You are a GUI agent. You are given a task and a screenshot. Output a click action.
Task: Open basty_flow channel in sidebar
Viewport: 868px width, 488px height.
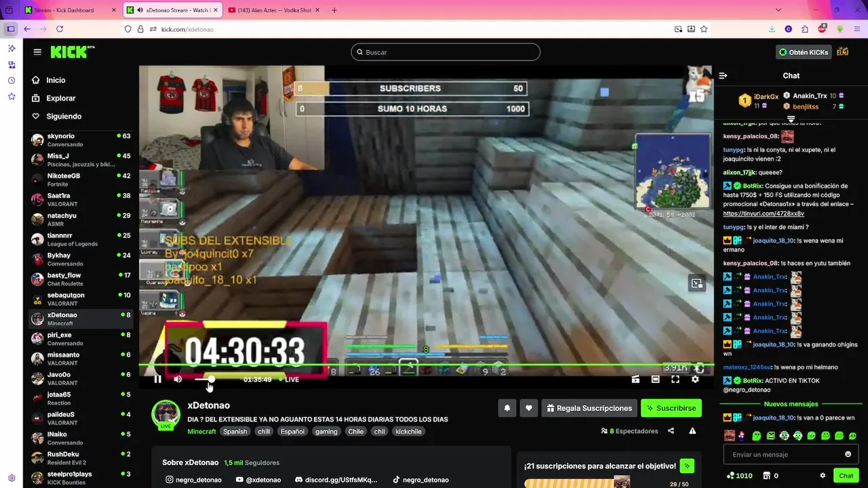pos(81,279)
